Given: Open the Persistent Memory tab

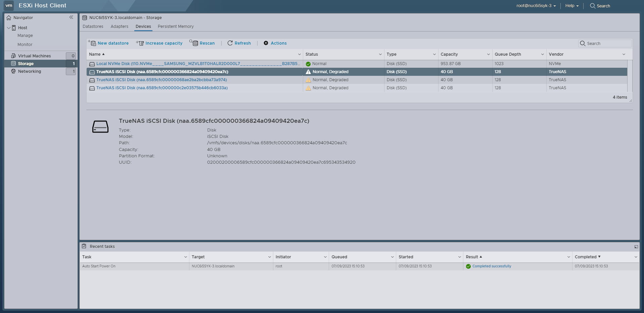Looking at the screenshot, I should pos(176,27).
